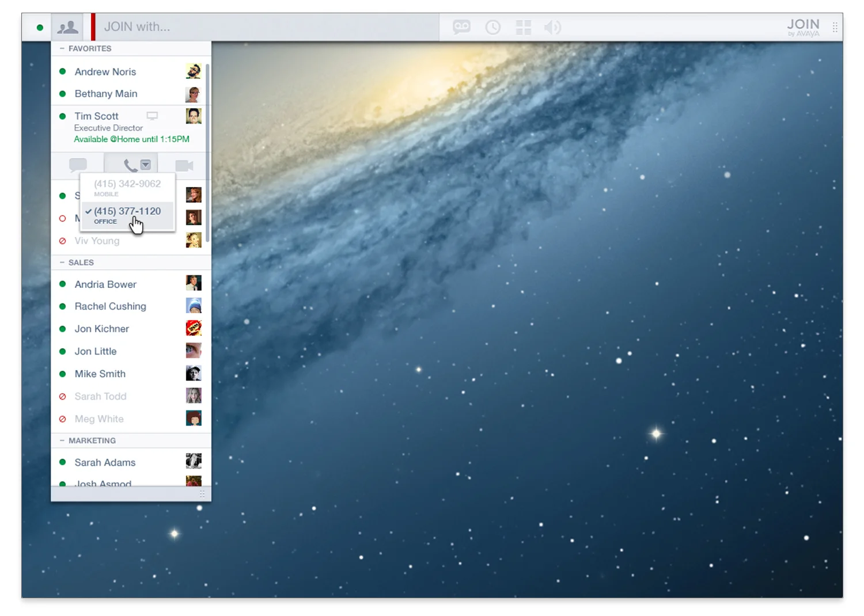Click Viv Young avatar photo
Viewport: 864px width, 616px height.
194,240
